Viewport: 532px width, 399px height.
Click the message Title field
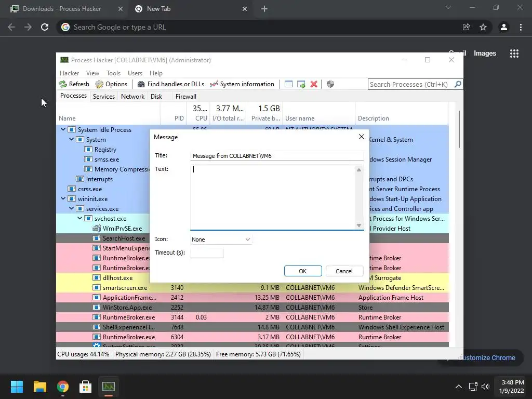coord(277,156)
